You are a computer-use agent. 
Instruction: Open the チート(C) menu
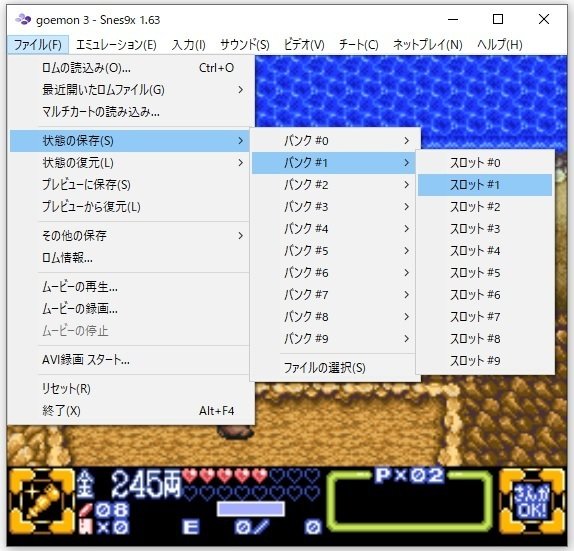(x=358, y=45)
